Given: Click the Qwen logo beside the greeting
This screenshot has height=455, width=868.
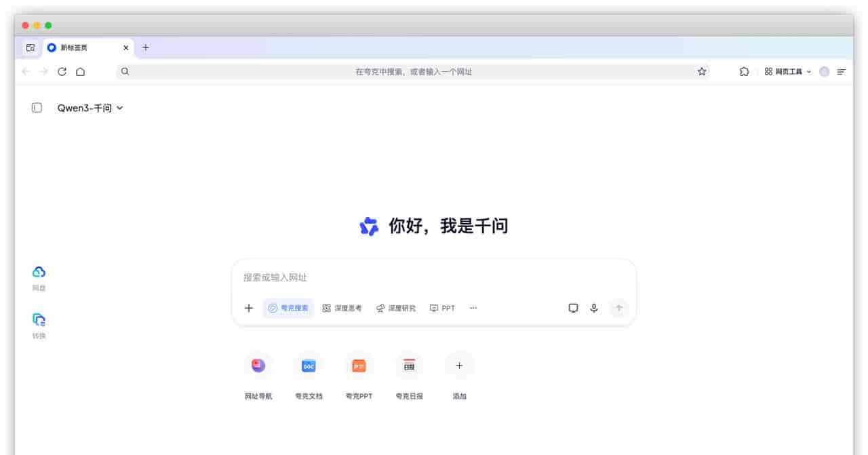Looking at the screenshot, I should pyautogui.click(x=369, y=226).
